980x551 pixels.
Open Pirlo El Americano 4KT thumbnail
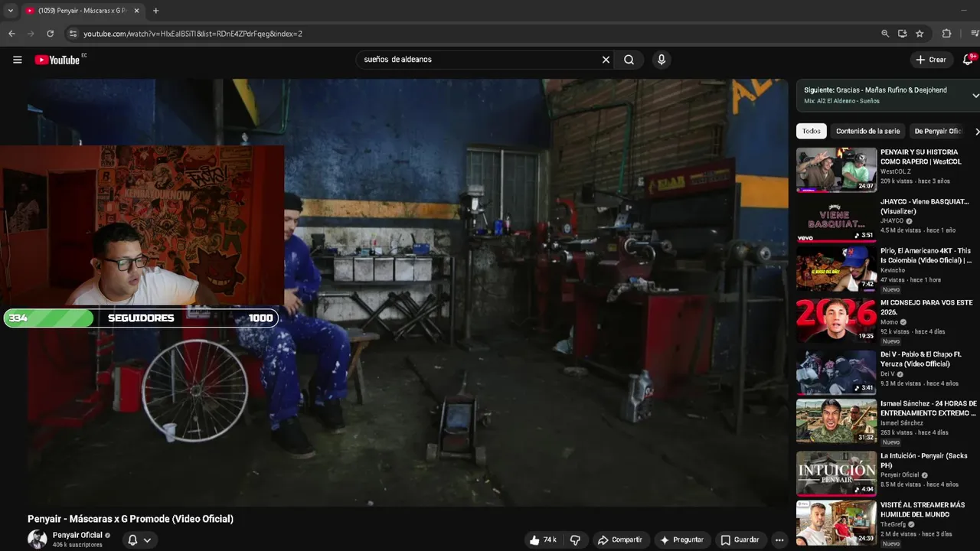836,268
